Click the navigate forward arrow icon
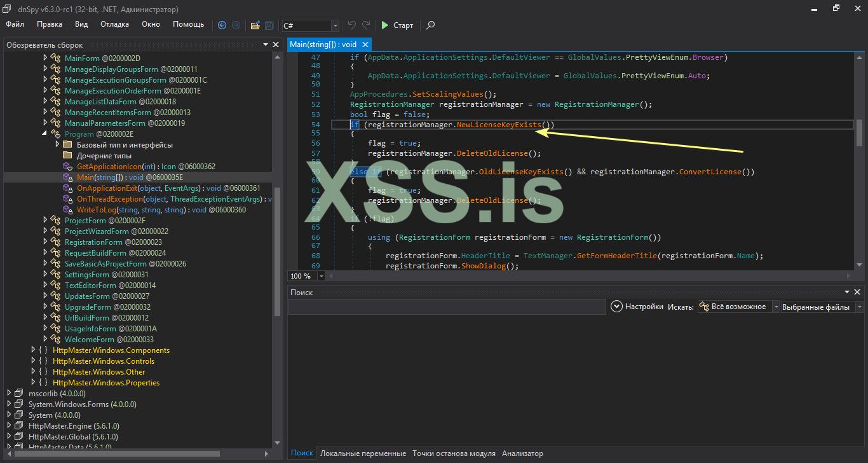 pyautogui.click(x=236, y=25)
